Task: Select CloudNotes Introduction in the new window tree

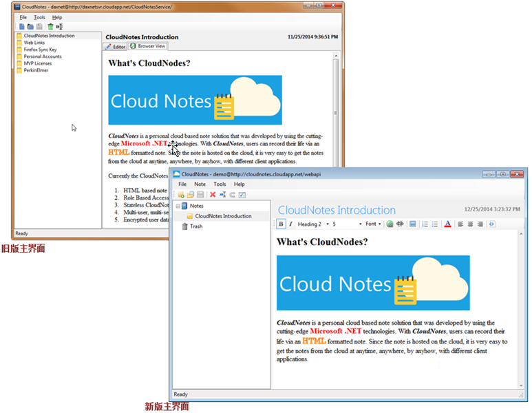Action: coord(223,216)
